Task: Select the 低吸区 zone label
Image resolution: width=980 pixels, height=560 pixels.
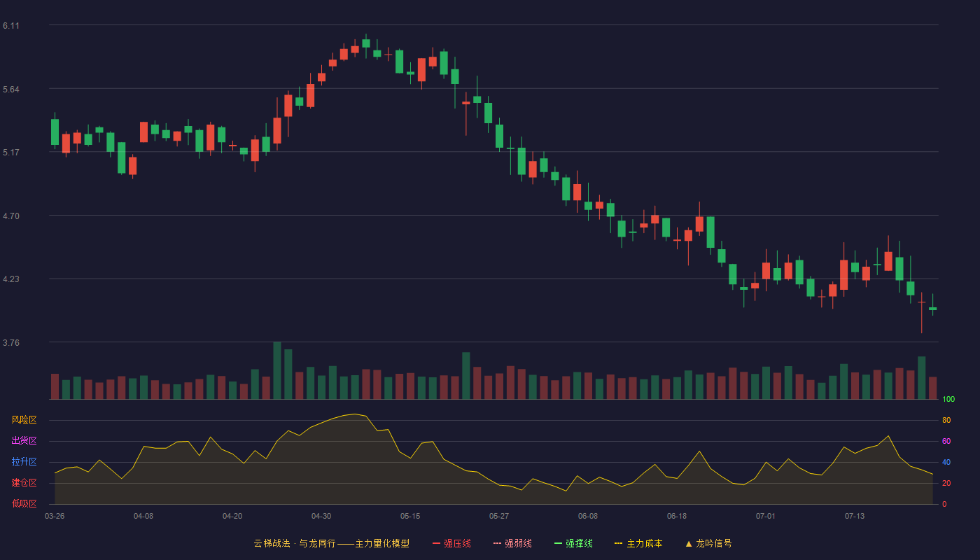Action: (24, 503)
